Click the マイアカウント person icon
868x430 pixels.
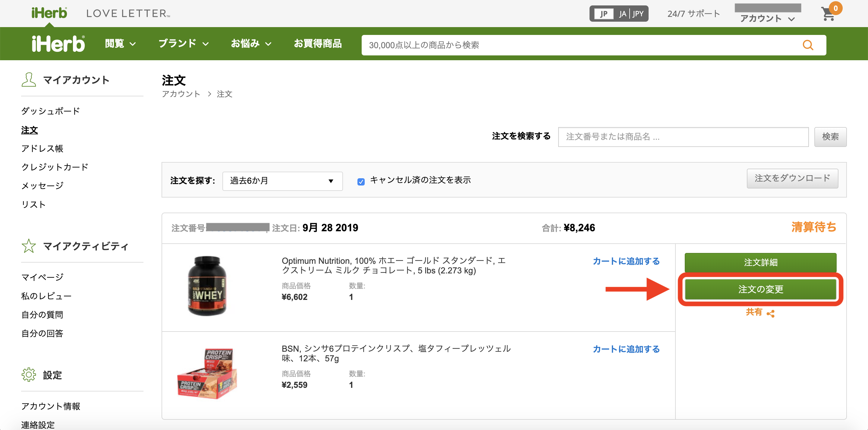29,80
